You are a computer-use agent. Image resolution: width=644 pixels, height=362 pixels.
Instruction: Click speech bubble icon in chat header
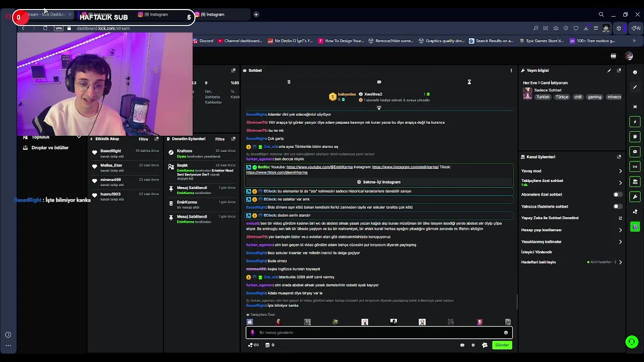379,82
